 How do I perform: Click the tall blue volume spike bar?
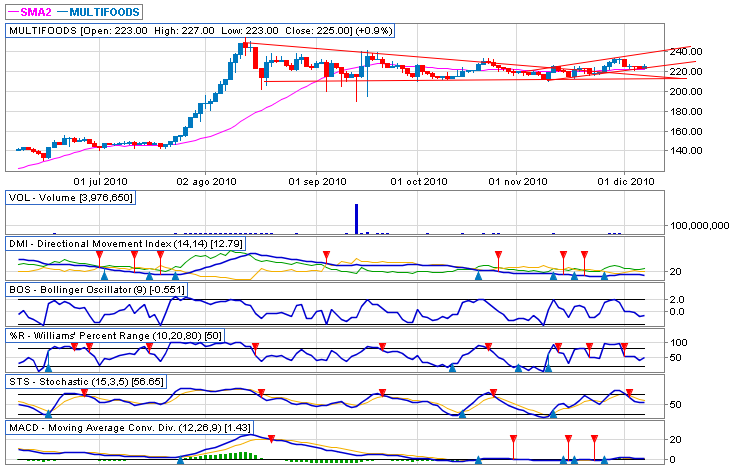(x=355, y=220)
